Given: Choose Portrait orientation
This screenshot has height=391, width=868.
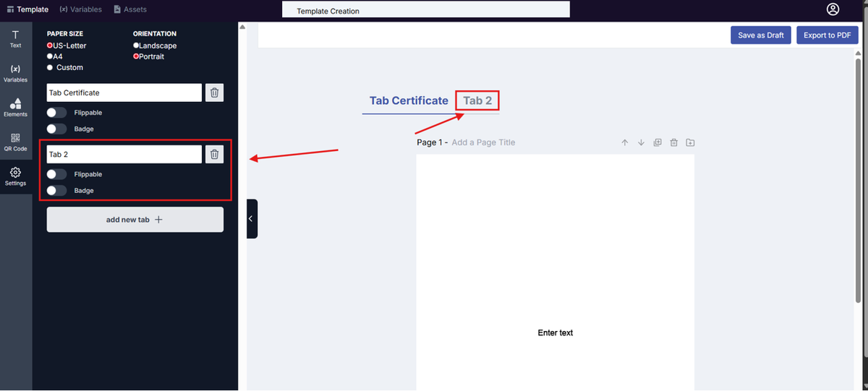Looking at the screenshot, I should [136, 56].
